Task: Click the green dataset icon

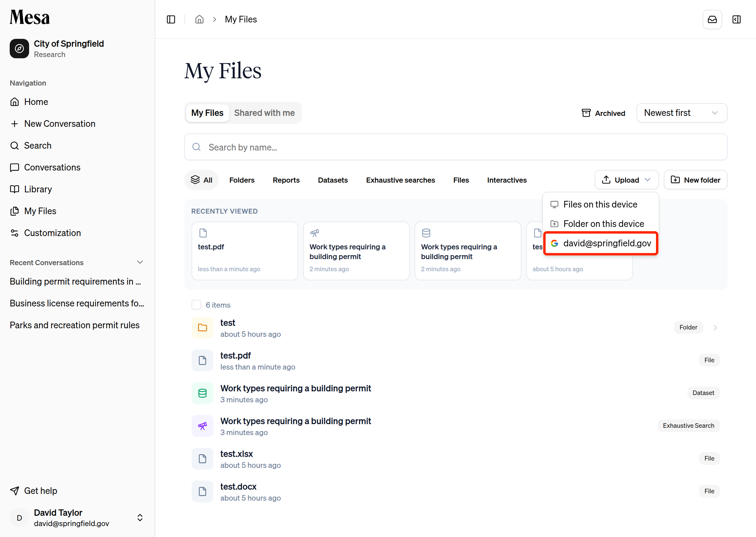Action: [202, 393]
